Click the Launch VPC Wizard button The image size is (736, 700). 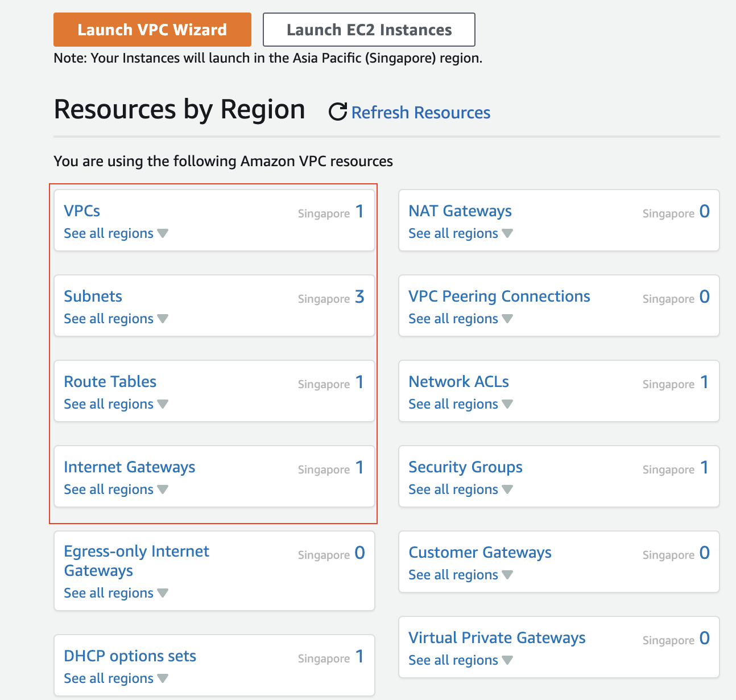click(x=152, y=30)
